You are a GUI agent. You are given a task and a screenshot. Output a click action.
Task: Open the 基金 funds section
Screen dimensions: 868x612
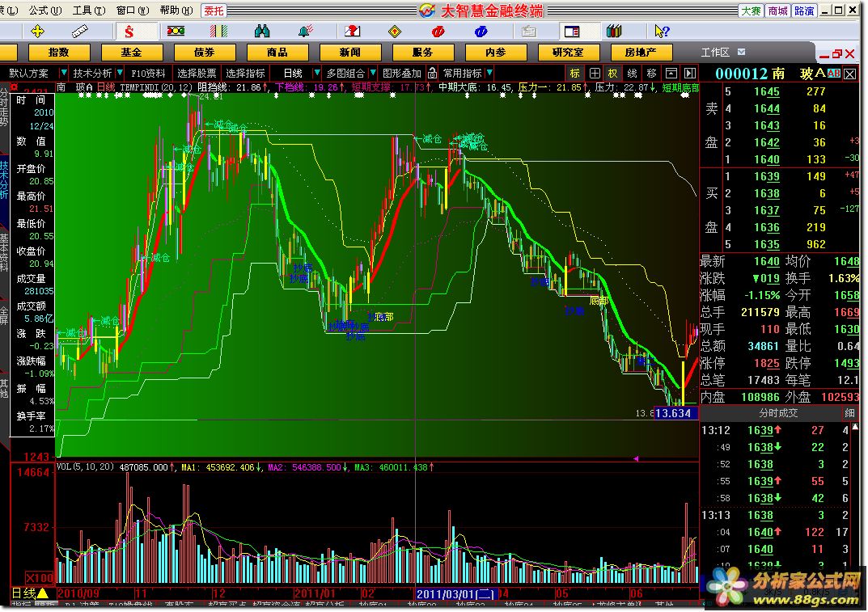132,52
